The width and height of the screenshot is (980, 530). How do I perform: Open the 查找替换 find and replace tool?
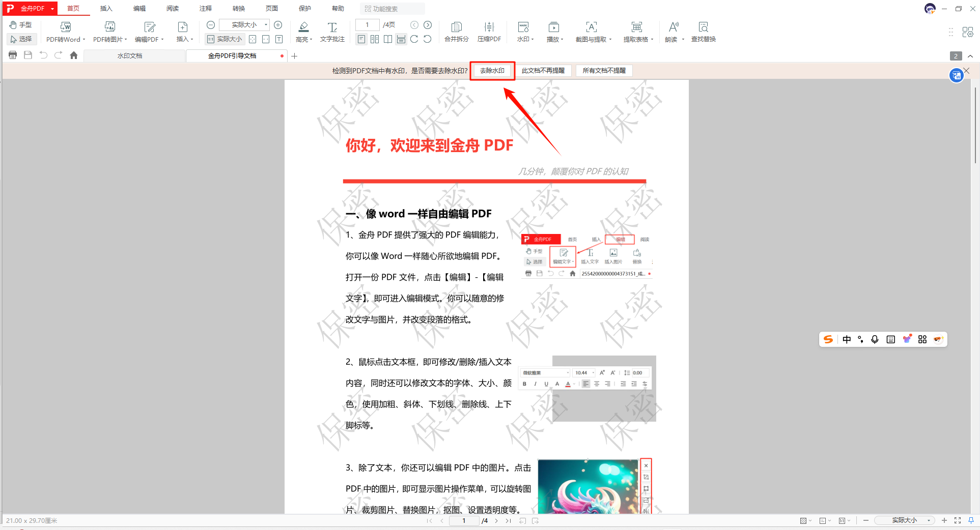pyautogui.click(x=704, y=32)
